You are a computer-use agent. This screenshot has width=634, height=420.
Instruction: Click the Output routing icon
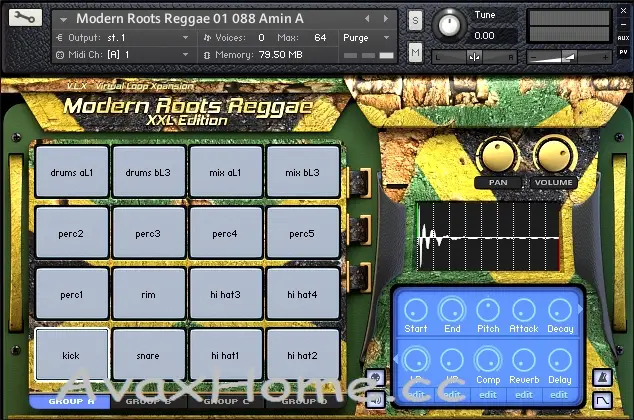tap(59, 38)
